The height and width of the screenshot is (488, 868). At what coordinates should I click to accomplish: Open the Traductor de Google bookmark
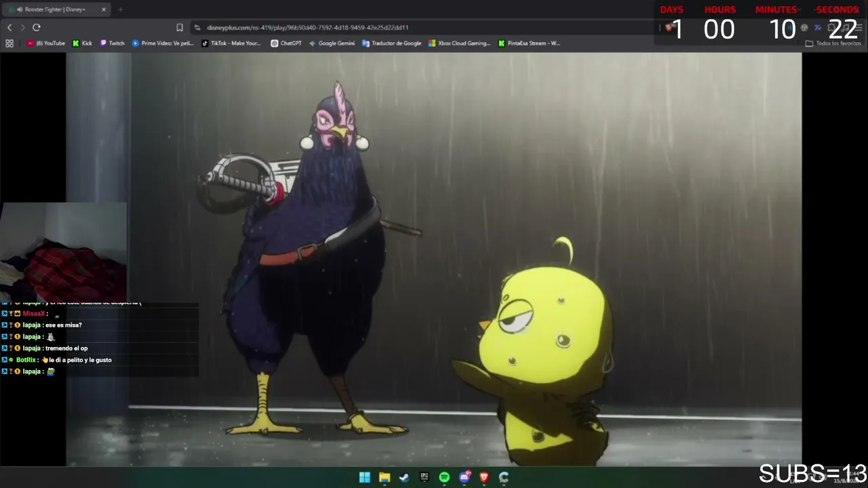pos(392,43)
